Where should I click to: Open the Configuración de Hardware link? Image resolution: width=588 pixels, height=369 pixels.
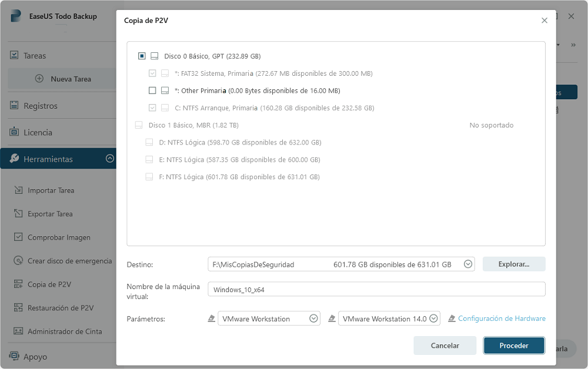[x=502, y=318]
